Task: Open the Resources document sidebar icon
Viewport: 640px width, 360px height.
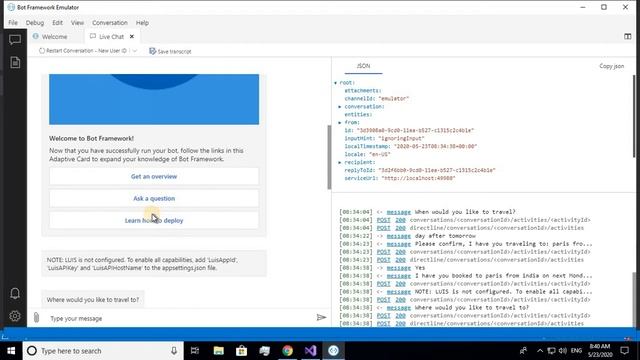Action: pos(15,62)
